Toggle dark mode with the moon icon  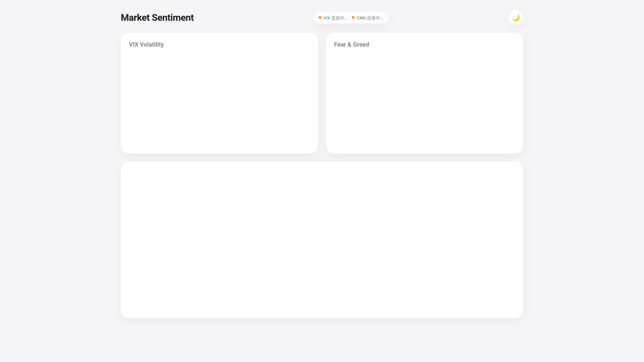(516, 17)
